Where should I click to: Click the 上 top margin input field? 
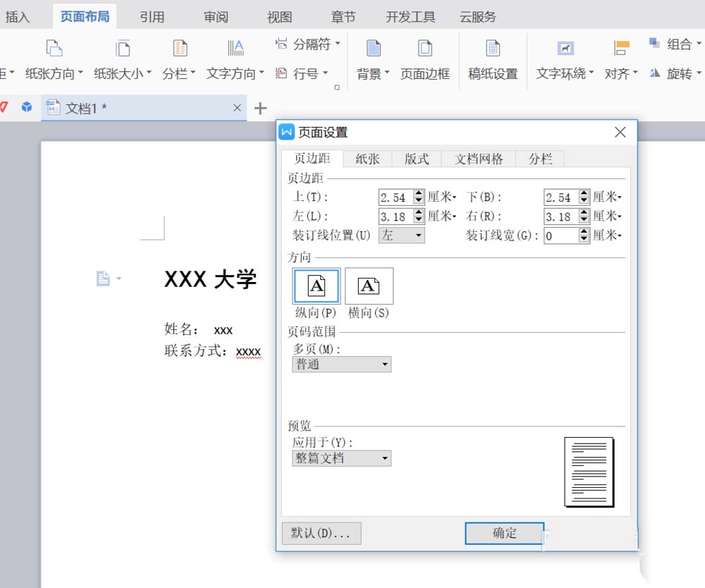click(x=396, y=197)
